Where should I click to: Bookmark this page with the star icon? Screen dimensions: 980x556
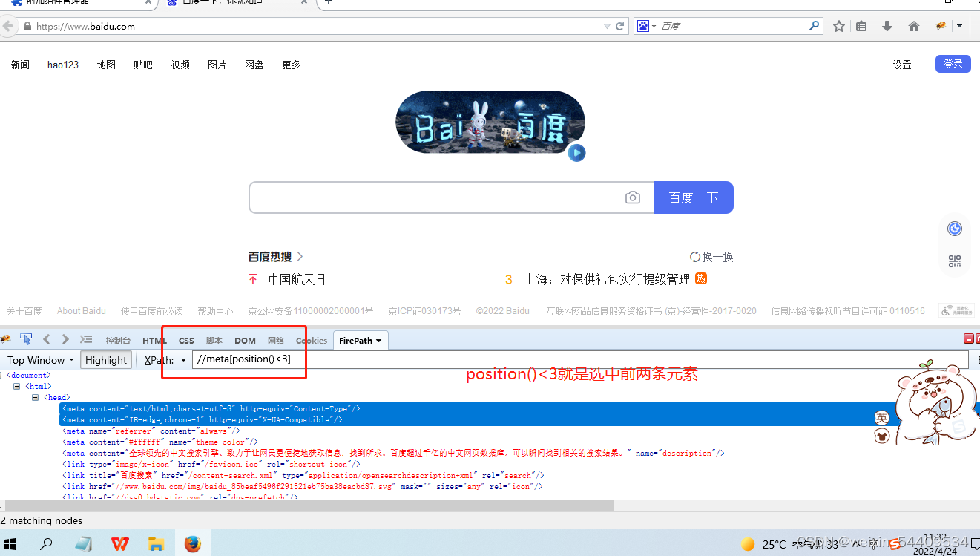point(839,26)
